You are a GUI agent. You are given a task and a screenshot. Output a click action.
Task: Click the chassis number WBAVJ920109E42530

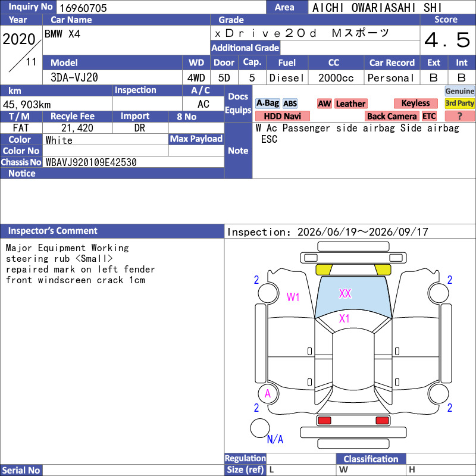pos(91,162)
